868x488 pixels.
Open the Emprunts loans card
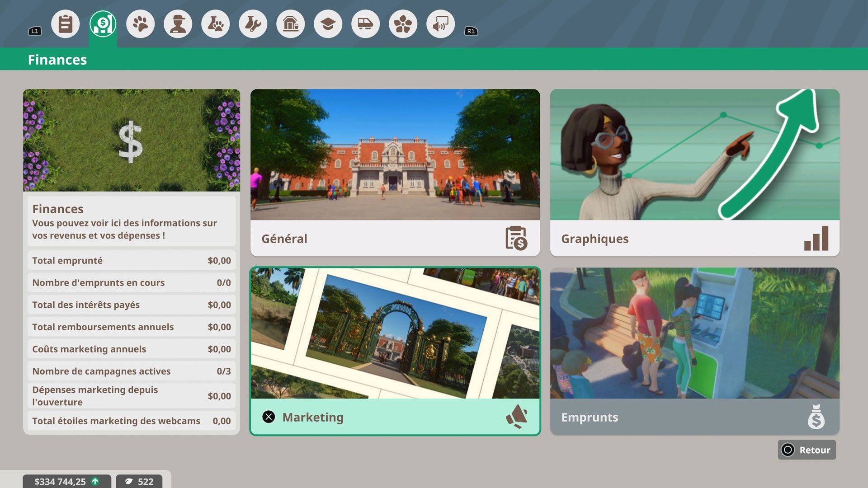tap(695, 351)
